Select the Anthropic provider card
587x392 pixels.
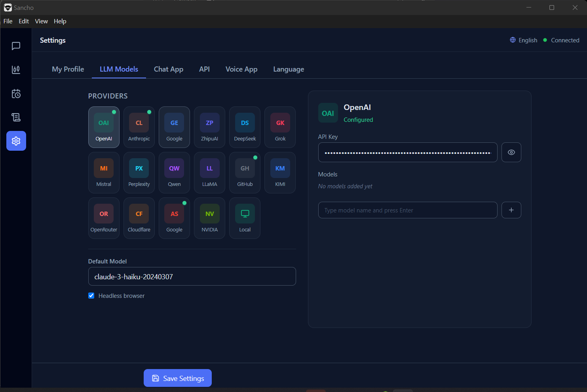tap(139, 127)
